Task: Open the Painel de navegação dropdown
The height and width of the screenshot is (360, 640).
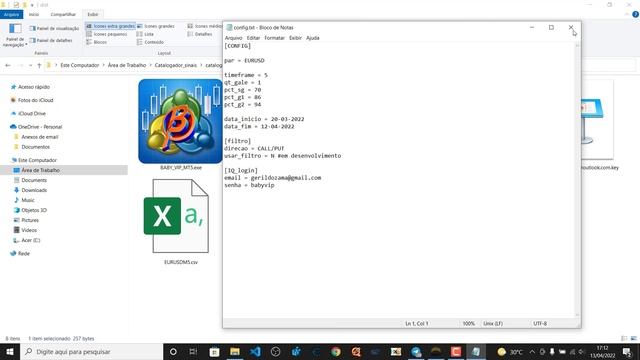Action: [15, 35]
